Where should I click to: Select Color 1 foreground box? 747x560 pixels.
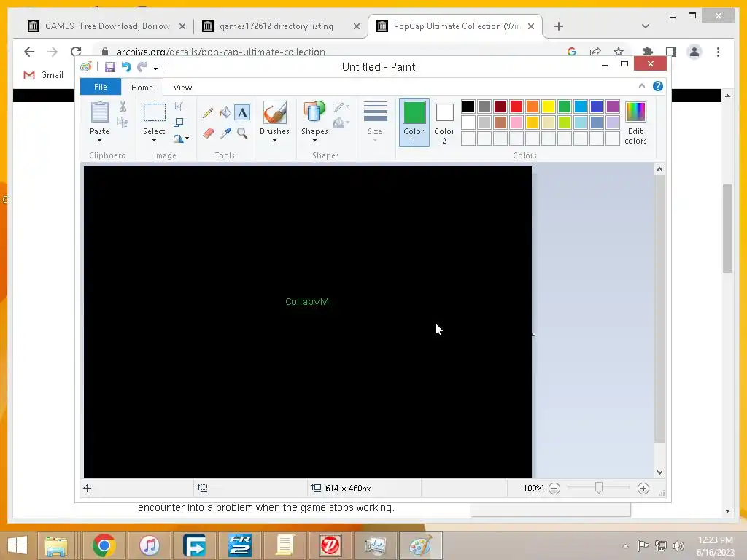point(414,122)
